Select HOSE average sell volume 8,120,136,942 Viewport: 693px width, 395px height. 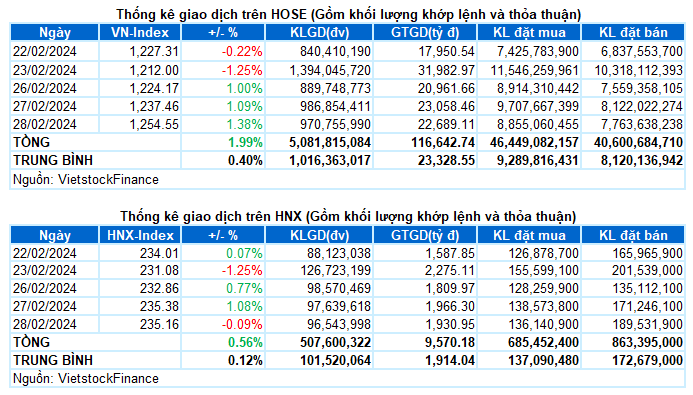[x=642, y=160]
